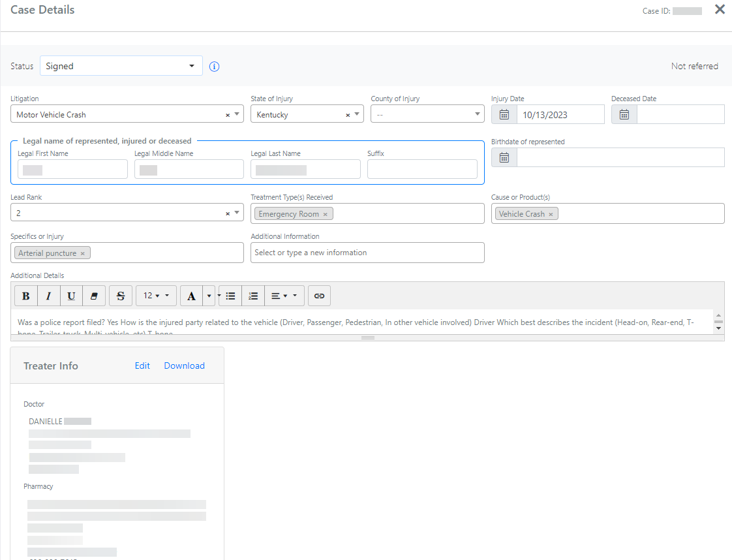Open the font size 12 dropdown
Viewport: 732px width, 560px height.
point(156,296)
